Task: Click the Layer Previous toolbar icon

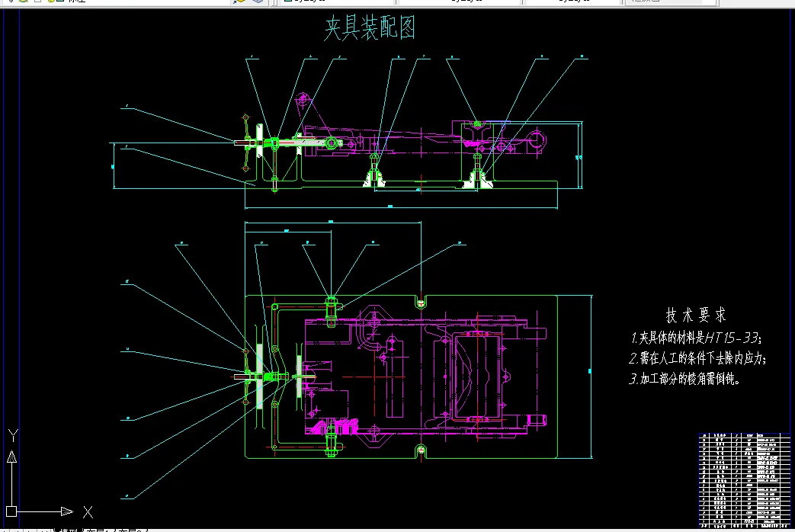Action: coord(258,2)
